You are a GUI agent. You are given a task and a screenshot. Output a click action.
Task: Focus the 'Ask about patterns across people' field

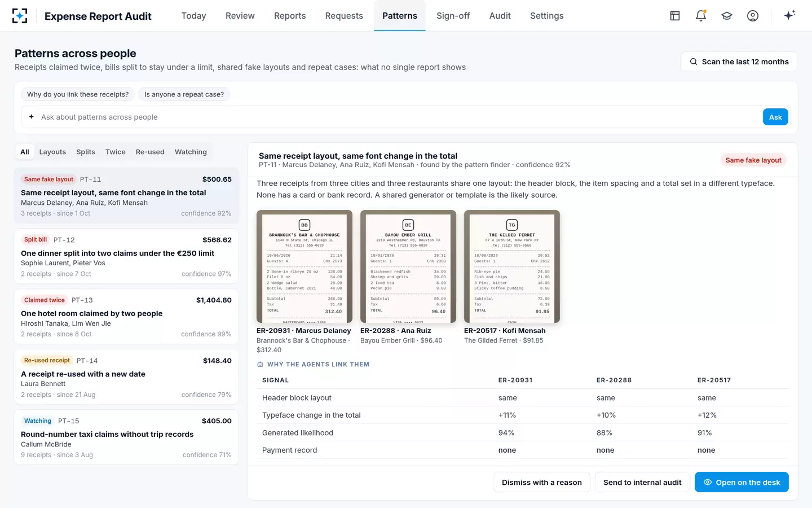pos(400,117)
